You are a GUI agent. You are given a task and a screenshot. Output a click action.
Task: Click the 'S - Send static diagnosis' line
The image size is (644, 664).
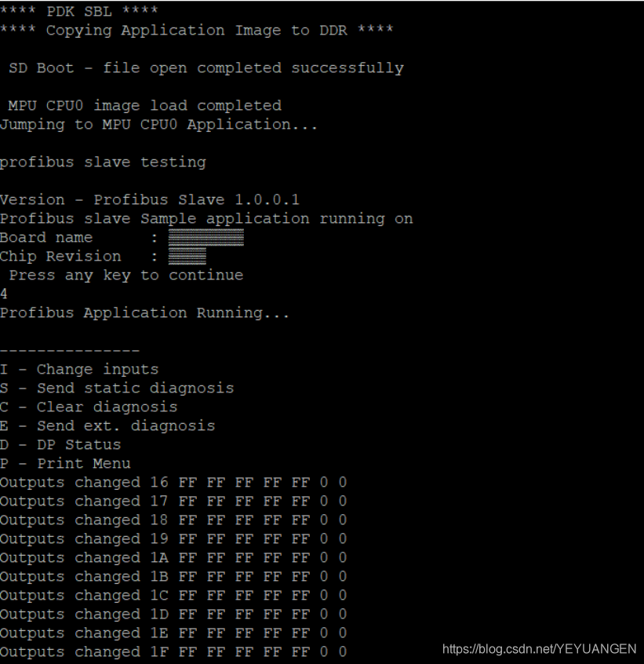[x=117, y=388]
